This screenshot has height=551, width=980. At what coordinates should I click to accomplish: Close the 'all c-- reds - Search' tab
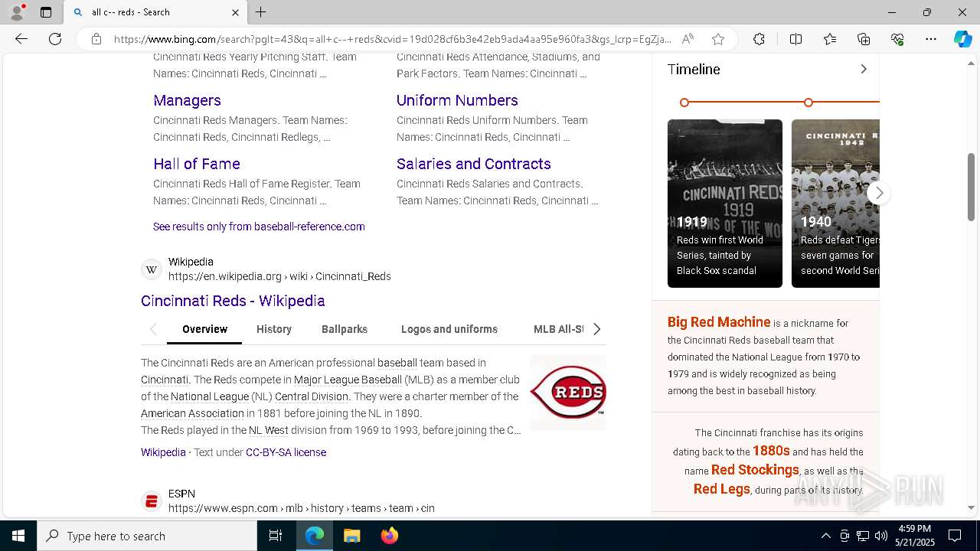pos(235,12)
